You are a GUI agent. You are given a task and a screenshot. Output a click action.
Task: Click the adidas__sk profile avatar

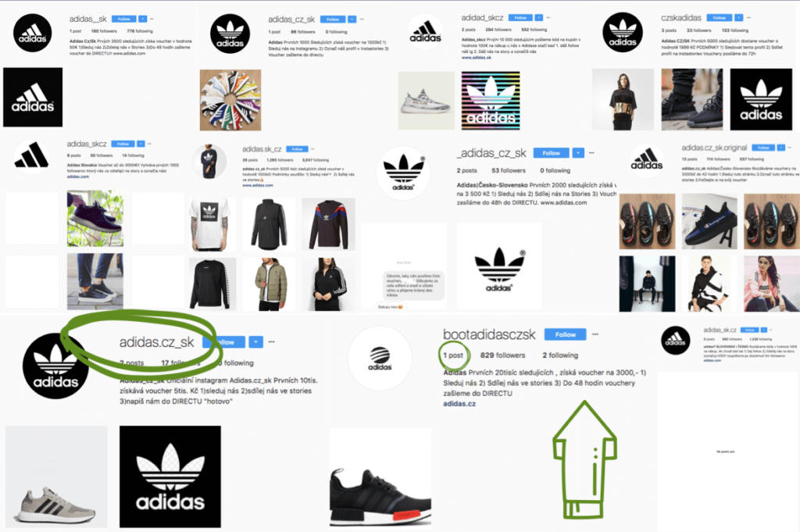(x=32, y=33)
